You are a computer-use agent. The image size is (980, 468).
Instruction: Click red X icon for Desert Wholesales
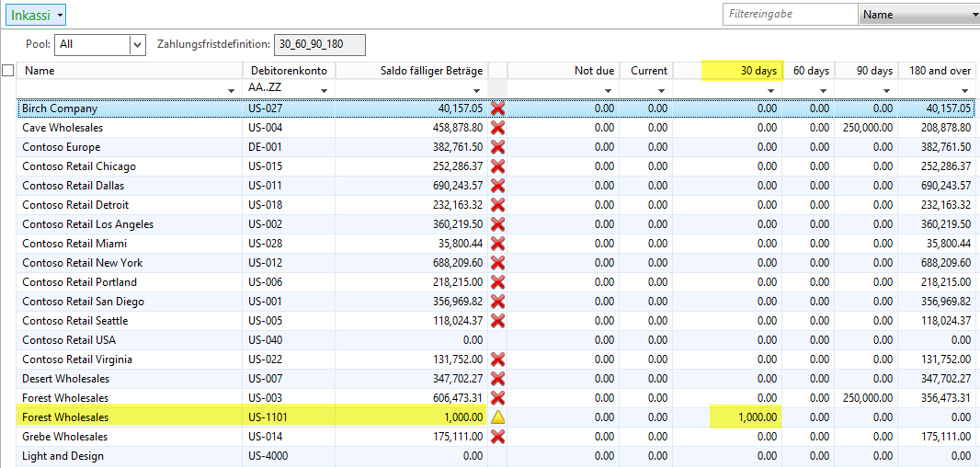497,379
